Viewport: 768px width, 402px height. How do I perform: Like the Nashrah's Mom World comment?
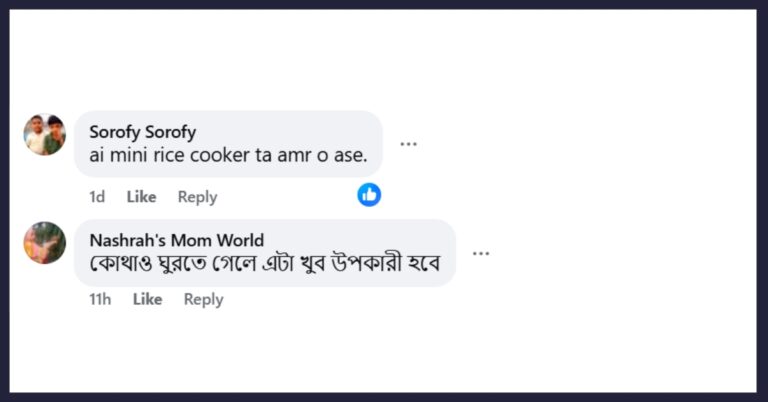[x=147, y=299]
